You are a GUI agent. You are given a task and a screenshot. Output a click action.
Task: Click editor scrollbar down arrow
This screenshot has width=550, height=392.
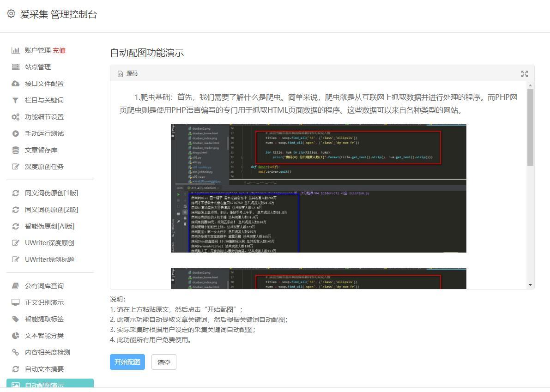pos(530,285)
